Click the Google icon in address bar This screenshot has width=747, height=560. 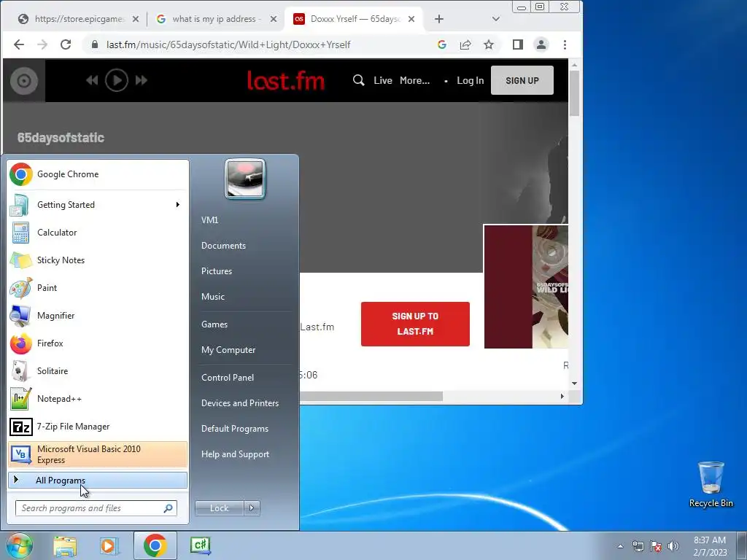point(442,44)
